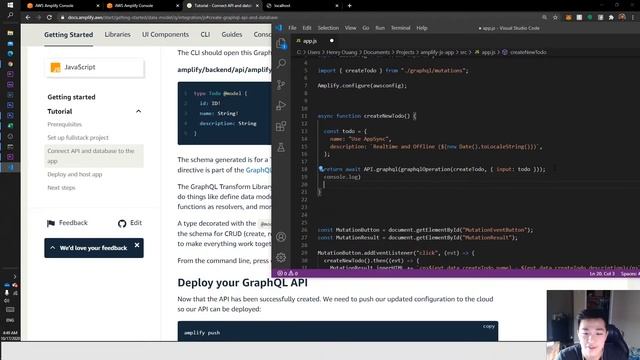The image size is (640, 360).
Task: Open a new browser tab
Action: 349,6
